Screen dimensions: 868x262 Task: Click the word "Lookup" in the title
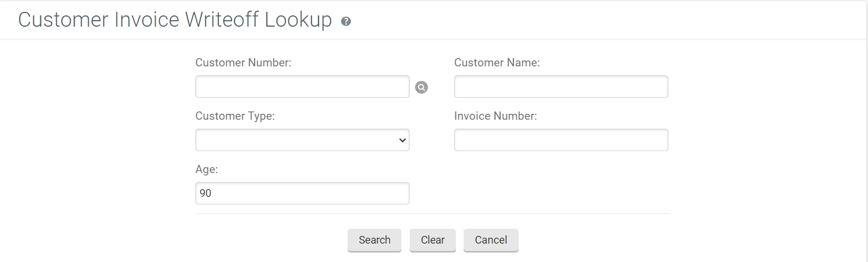(x=298, y=20)
